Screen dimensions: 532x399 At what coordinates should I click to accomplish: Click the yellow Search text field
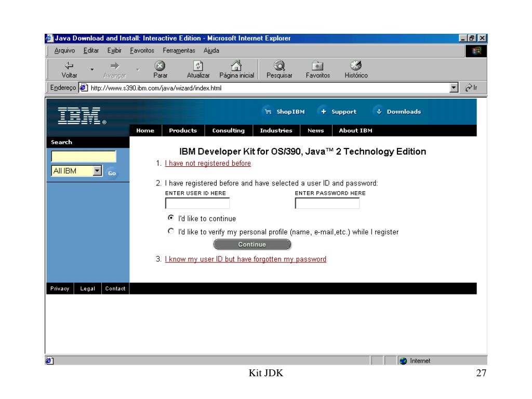point(84,156)
